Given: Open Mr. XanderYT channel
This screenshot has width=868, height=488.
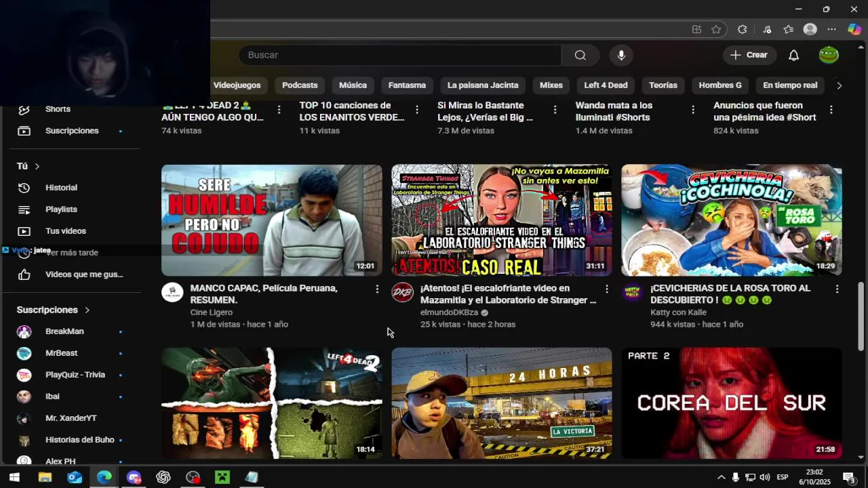Looking at the screenshot, I should 71,418.
